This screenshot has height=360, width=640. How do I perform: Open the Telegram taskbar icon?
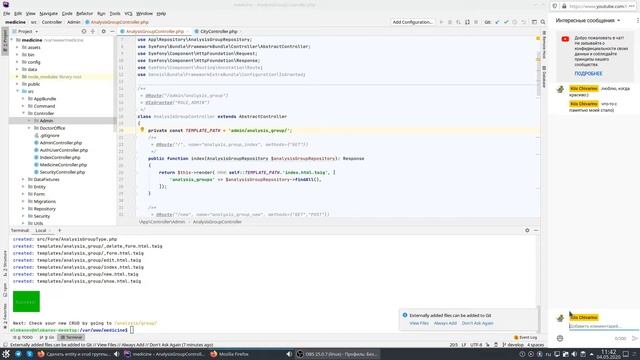pos(18,354)
